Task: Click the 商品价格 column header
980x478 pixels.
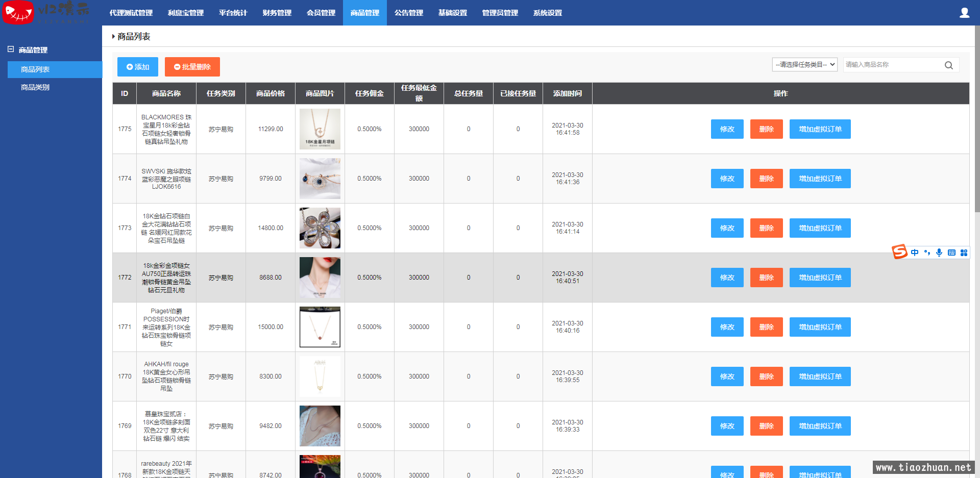Action: click(271, 93)
